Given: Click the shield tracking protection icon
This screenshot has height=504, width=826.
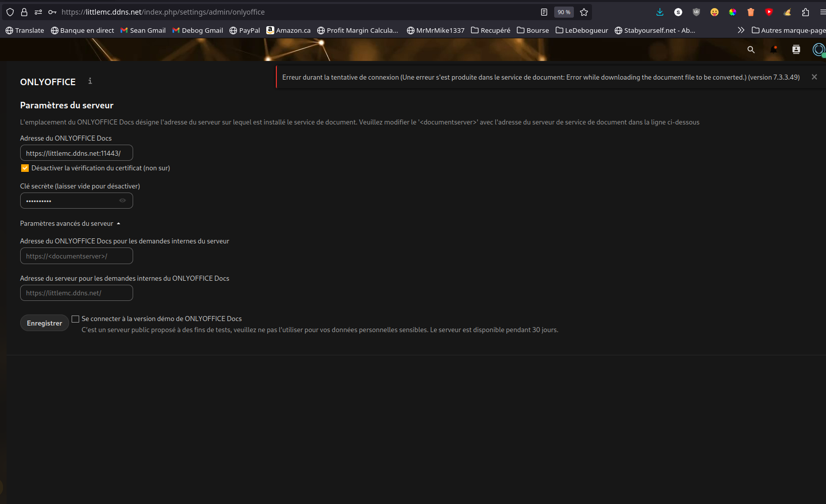Looking at the screenshot, I should tap(10, 12).
